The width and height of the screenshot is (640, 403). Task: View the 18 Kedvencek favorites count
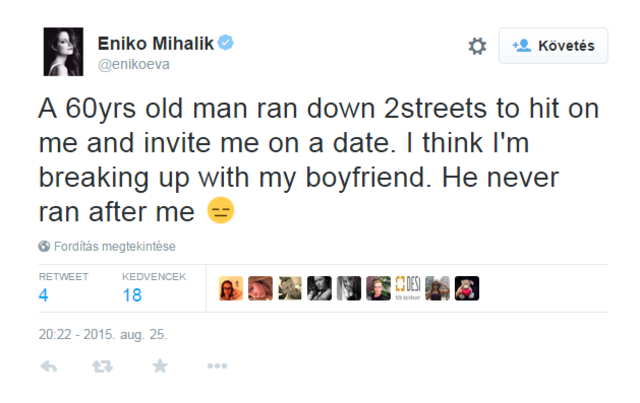coord(131,295)
